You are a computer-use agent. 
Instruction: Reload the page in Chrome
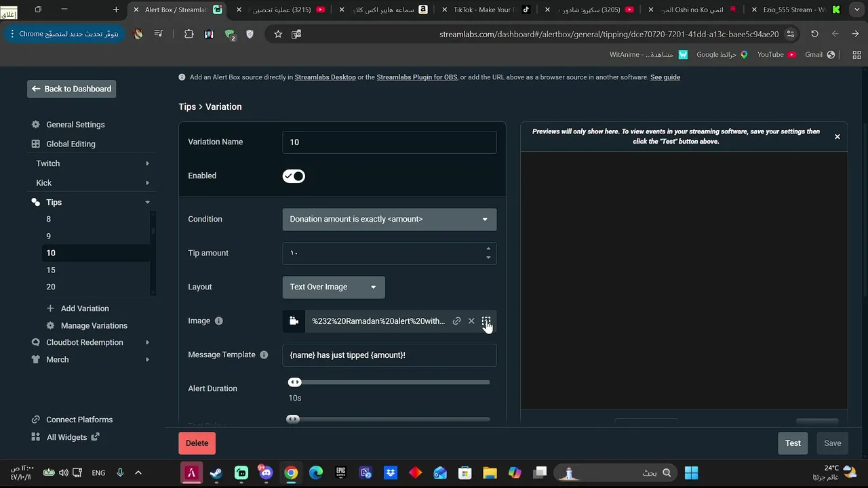[x=814, y=34]
